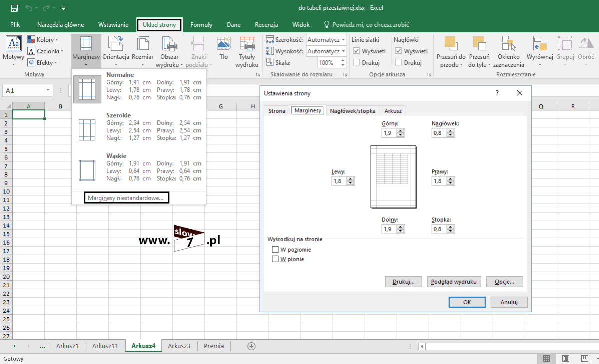Click the Opcje... button in dialog
Image resolution: width=599 pixels, height=364 pixels.
pos(504,282)
